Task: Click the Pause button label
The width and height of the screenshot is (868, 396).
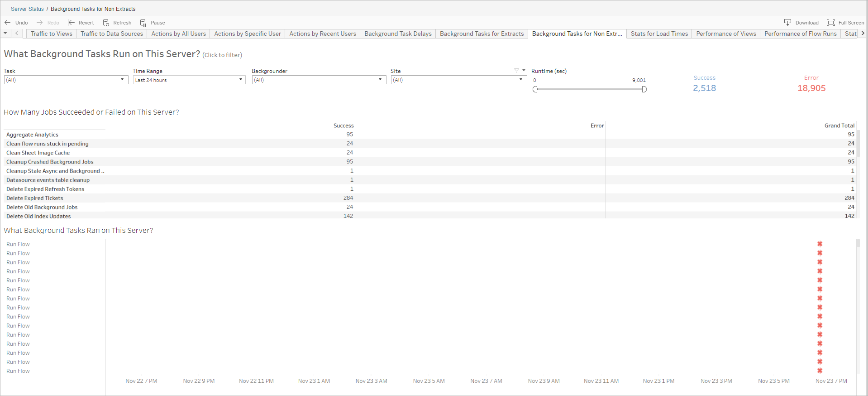Action: [158, 23]
